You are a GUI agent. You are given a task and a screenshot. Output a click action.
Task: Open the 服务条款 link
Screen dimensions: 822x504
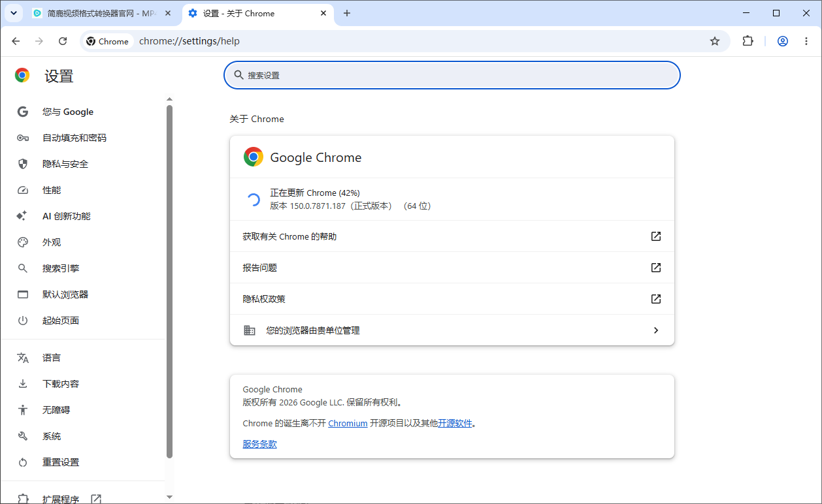tap(259, 444)
